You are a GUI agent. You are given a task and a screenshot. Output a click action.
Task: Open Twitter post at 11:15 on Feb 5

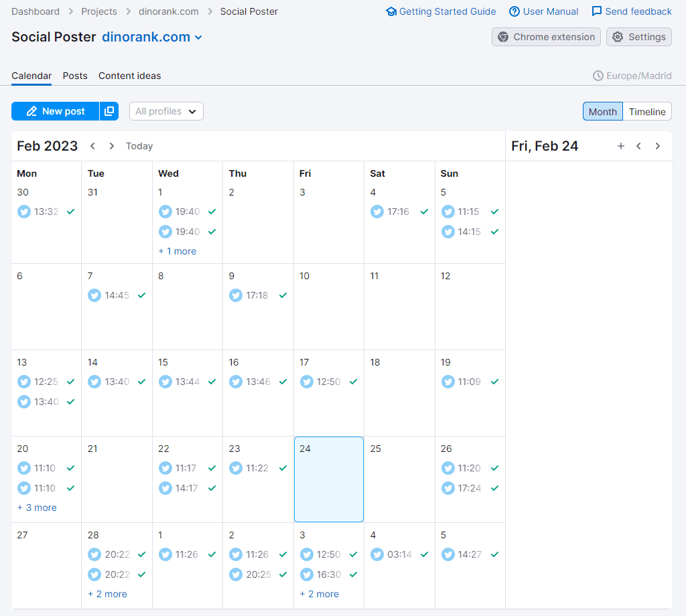tap(470, 212)
